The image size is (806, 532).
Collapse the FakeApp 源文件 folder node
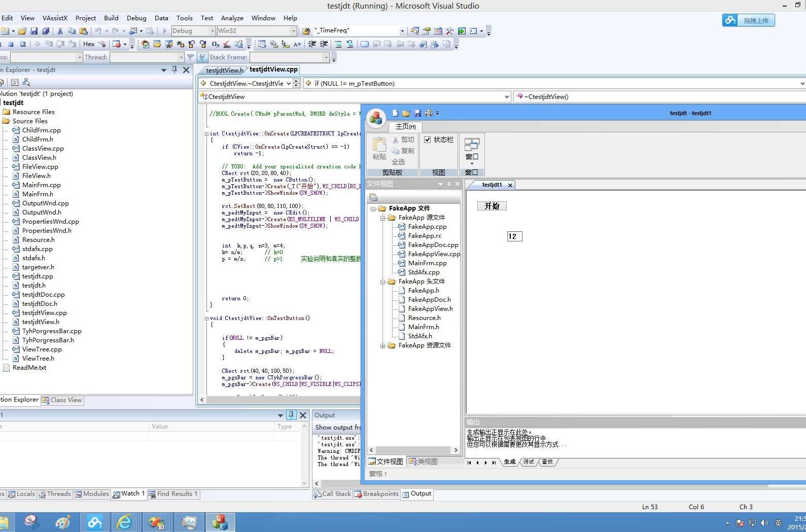tap(383, 218)
